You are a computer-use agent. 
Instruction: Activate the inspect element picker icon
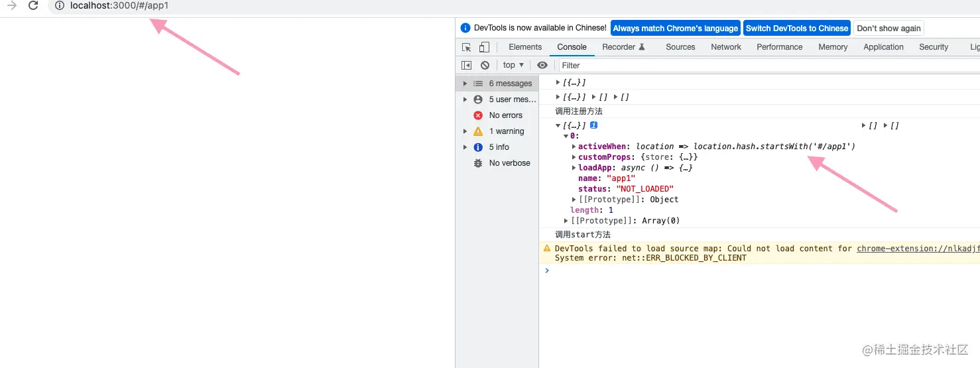coord(467,47)
